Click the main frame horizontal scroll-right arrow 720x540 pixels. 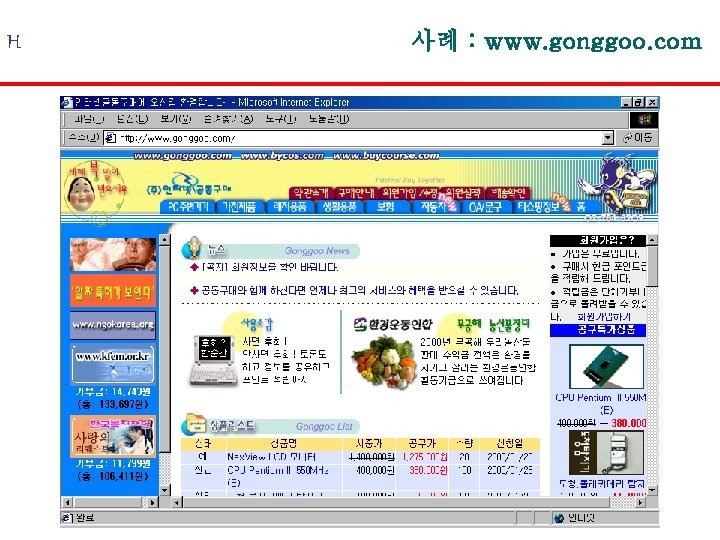point(640,502)
